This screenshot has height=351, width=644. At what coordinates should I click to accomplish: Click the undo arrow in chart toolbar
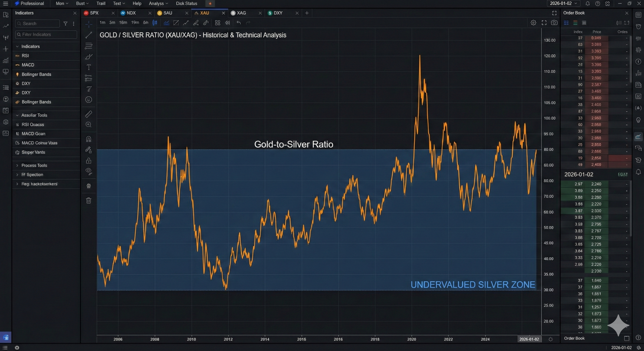[239, 23]
